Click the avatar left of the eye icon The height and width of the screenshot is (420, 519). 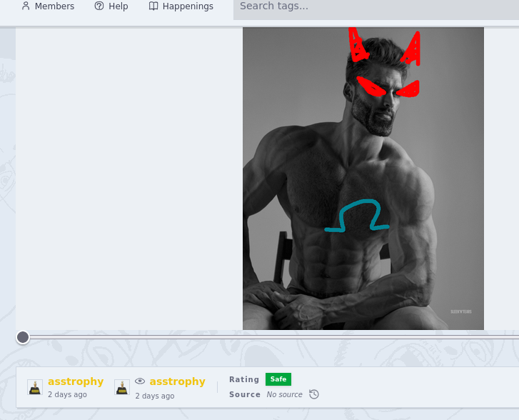122,387
